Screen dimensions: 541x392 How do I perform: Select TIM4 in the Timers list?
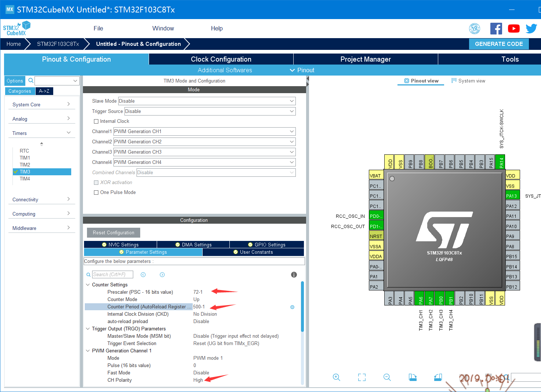tap(25, 179)
